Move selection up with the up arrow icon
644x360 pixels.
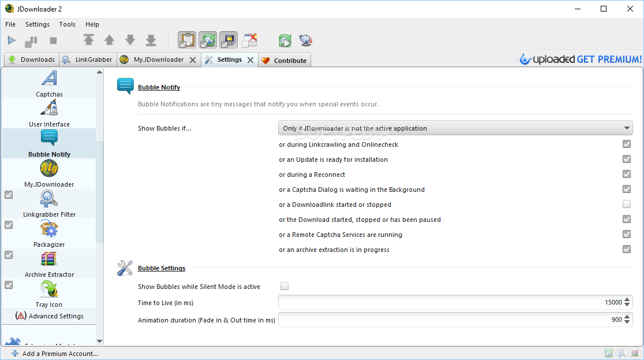click(109, 40)
